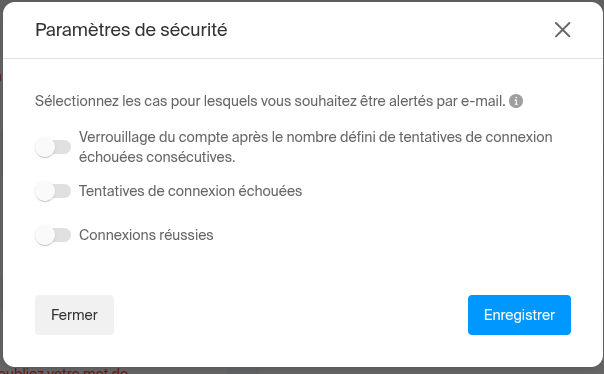Click the round knob of Connexions réussies switch
The height and width of the screenshot is (374, 604).
coord(45,235)
